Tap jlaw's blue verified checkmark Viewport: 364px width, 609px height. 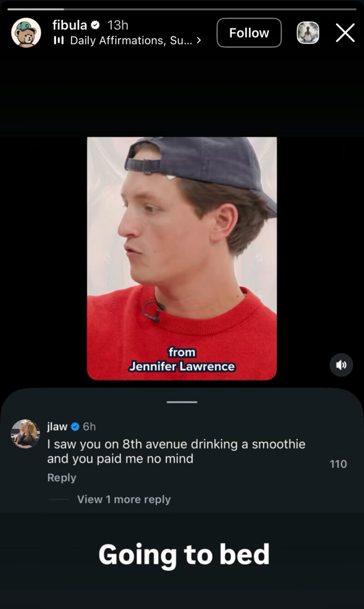tap(75, 426)
